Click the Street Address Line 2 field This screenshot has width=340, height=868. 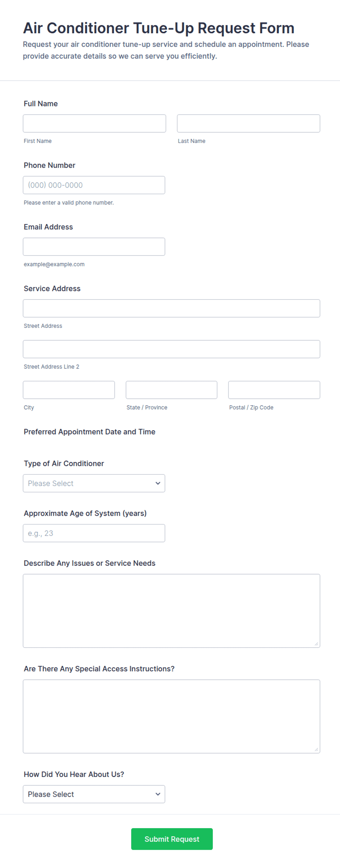pos(171,349)
